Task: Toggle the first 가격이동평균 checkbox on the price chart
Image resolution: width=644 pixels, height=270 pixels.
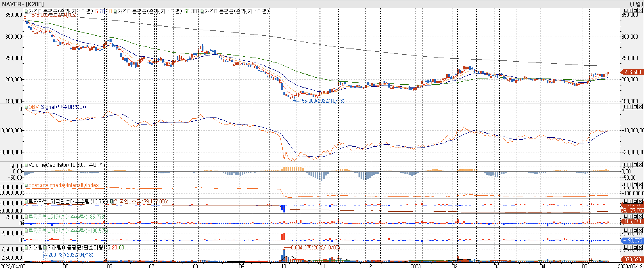Action: (x=26, y=11)
